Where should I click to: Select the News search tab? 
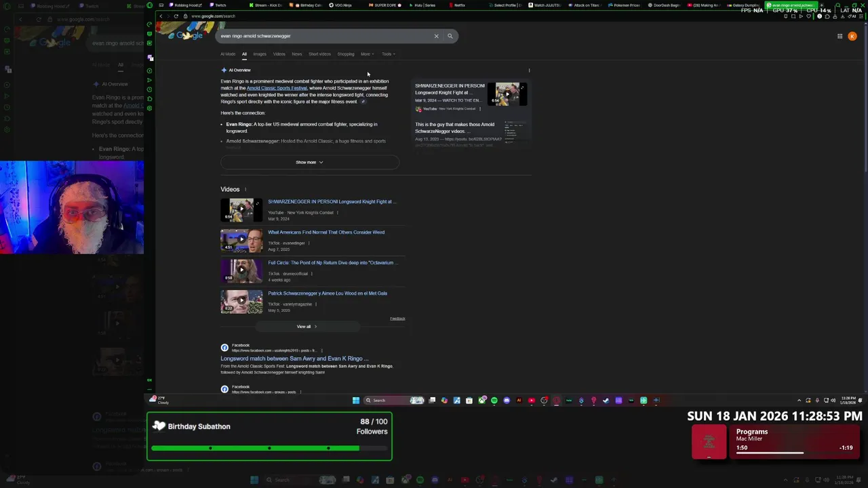[x=297, y=54]
